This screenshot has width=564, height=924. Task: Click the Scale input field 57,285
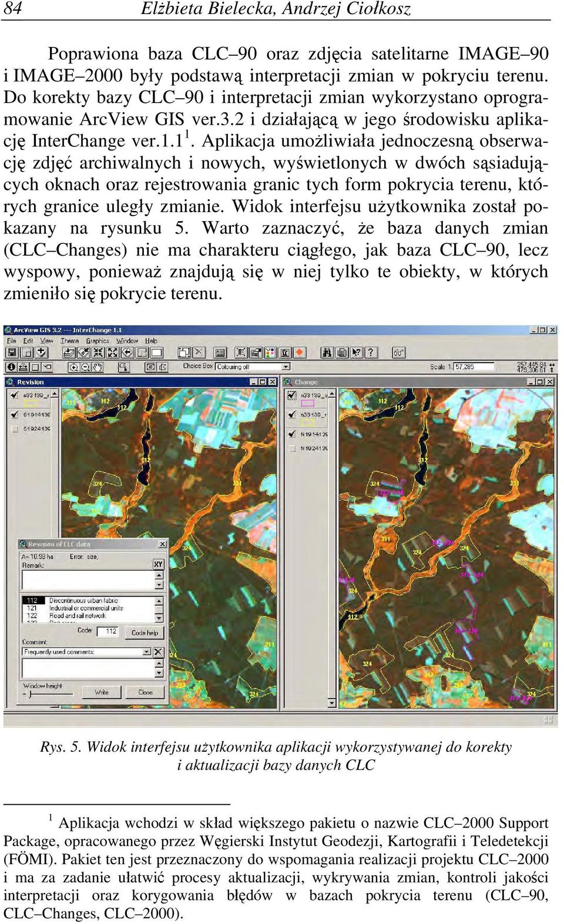(474, 367)
